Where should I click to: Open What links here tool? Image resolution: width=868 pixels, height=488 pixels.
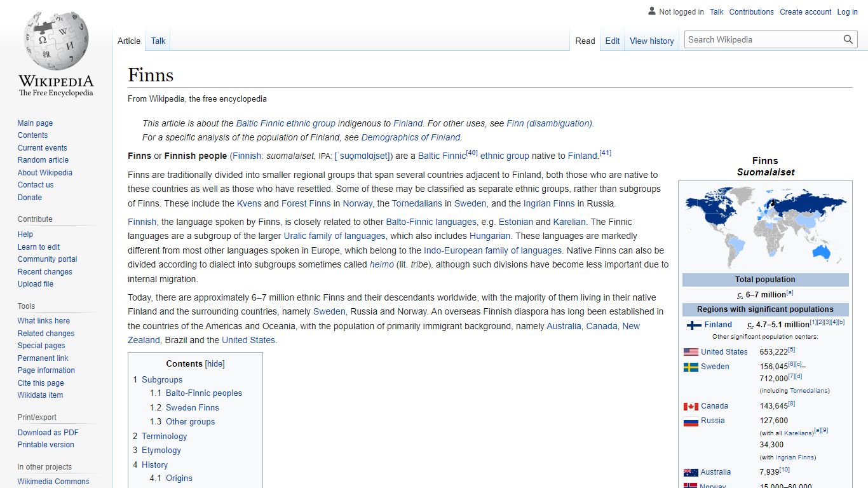[44, 321]
